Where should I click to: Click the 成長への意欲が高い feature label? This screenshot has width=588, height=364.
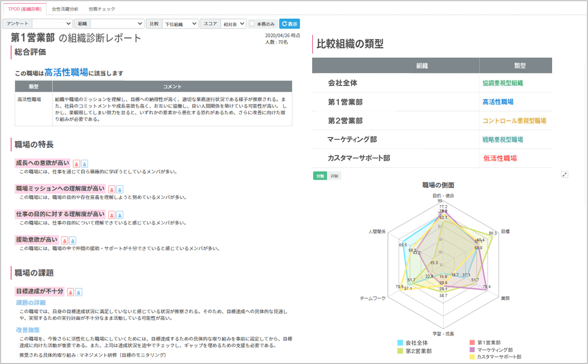click(x=43, y=163)
